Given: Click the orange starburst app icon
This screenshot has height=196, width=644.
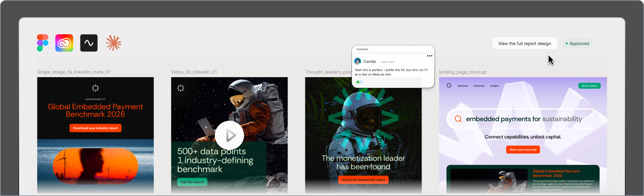Looking at the screenshot, I should (x=113, y=43).
